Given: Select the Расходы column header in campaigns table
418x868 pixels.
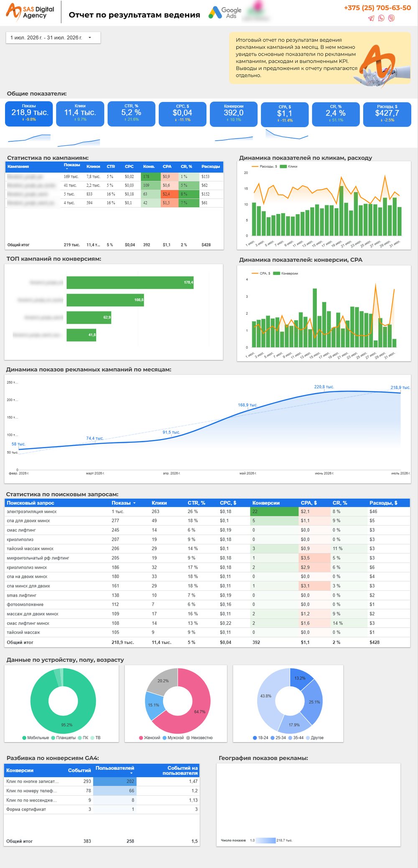Looking at the screenshot, I should click(211, 166).
